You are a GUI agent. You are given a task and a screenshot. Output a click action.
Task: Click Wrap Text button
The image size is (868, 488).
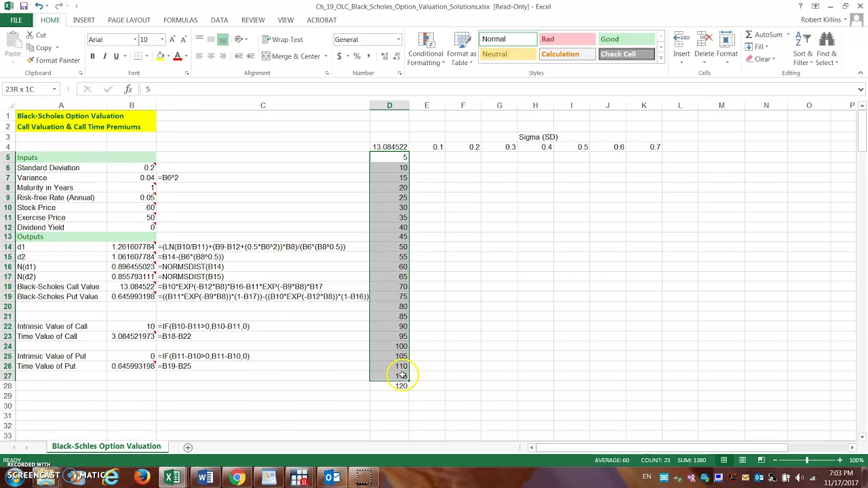point(283,39)
